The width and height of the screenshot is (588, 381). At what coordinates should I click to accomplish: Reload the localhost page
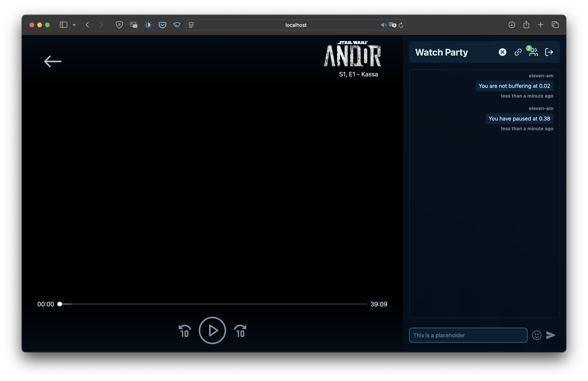[401, 25]
